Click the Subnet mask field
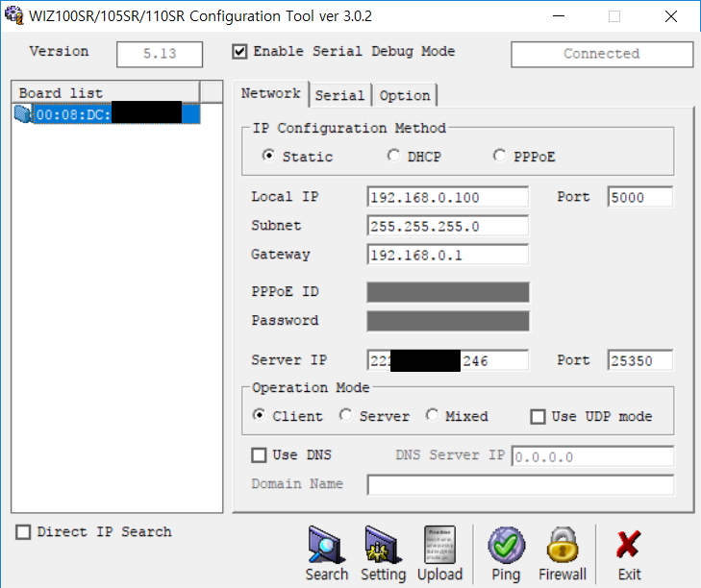The image size is (701, 588). click(447, 226)
